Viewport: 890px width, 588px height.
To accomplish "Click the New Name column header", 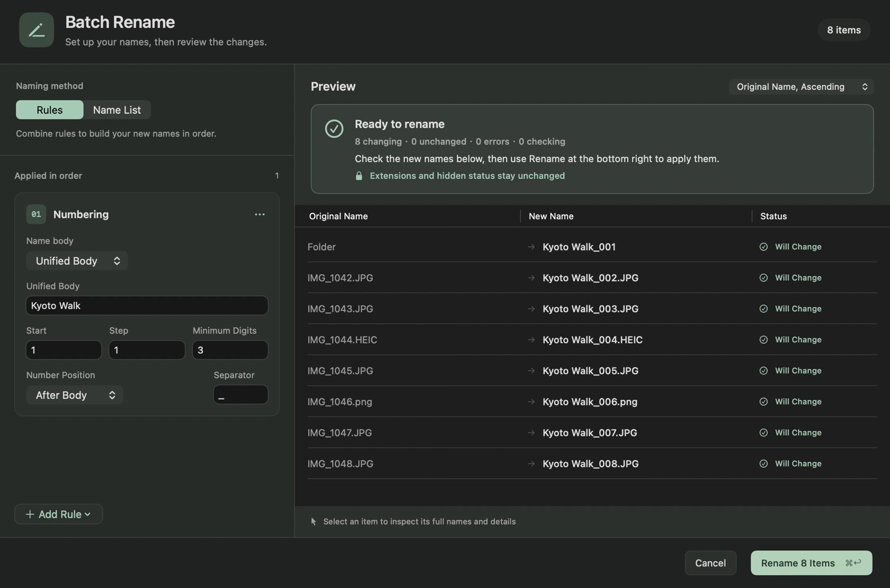I will point(551,216).
